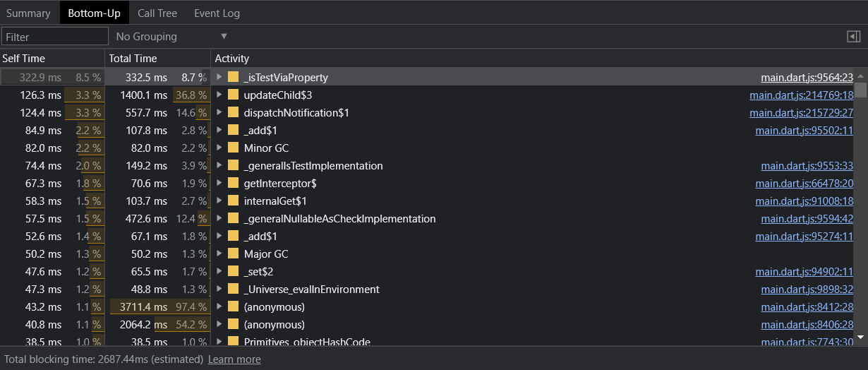
Task: Sort by Total Time column header
Action: coord(158,59)
